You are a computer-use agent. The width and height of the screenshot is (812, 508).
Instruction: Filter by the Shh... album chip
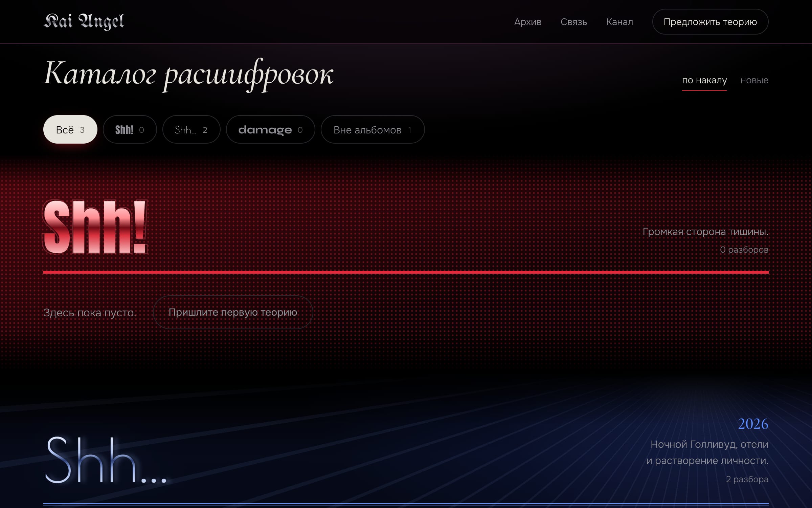191,129
